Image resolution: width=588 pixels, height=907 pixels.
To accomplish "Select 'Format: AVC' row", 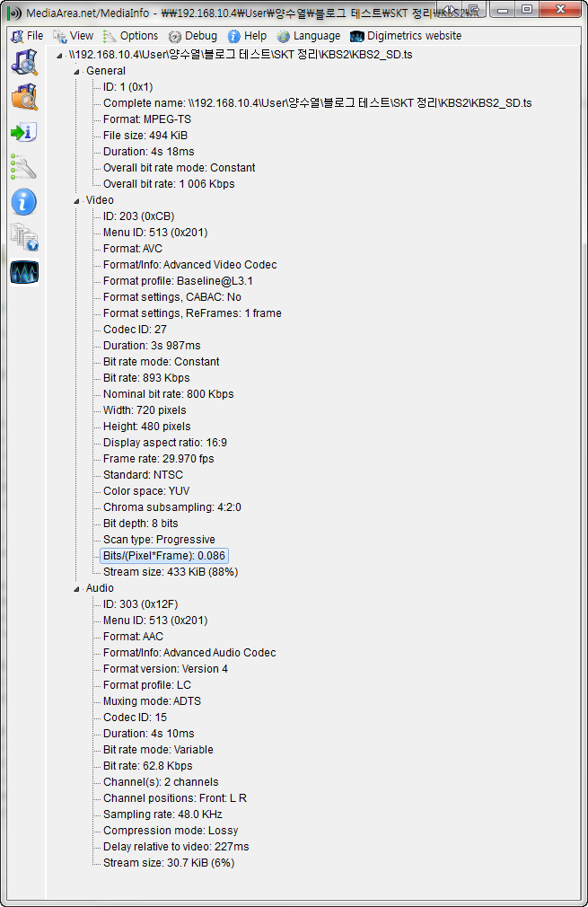I will coord(133,249).
